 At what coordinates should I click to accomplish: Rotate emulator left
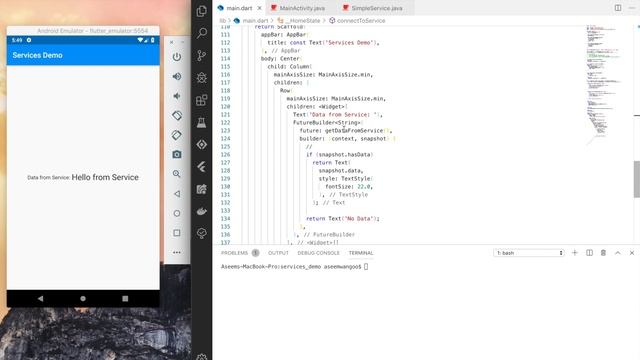tap(177, 116)
